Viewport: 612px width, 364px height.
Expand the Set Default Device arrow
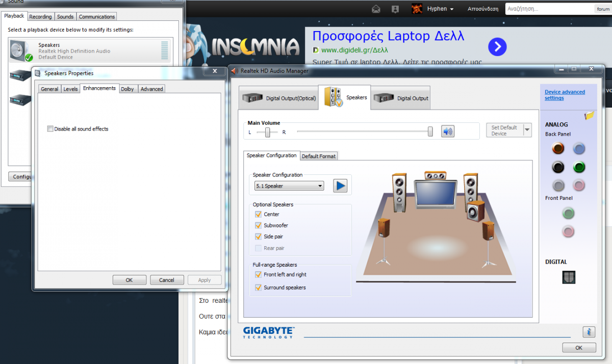tap(527, 130)
